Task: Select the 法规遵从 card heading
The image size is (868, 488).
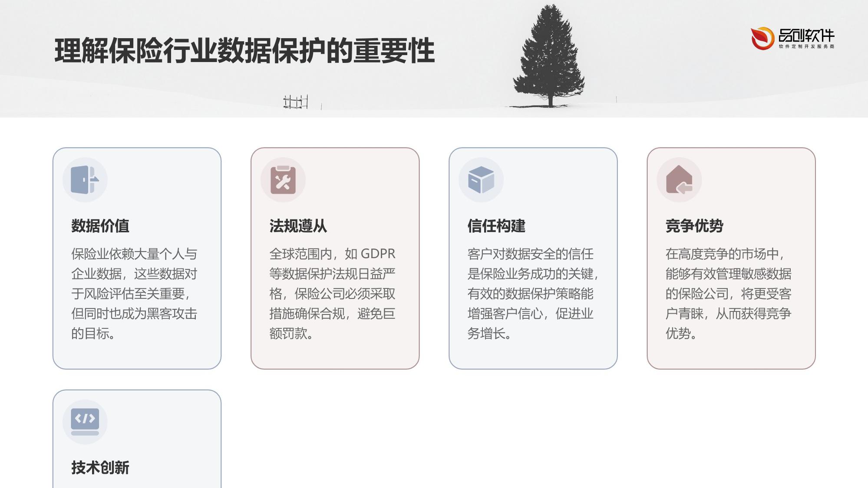Action: 298,226
